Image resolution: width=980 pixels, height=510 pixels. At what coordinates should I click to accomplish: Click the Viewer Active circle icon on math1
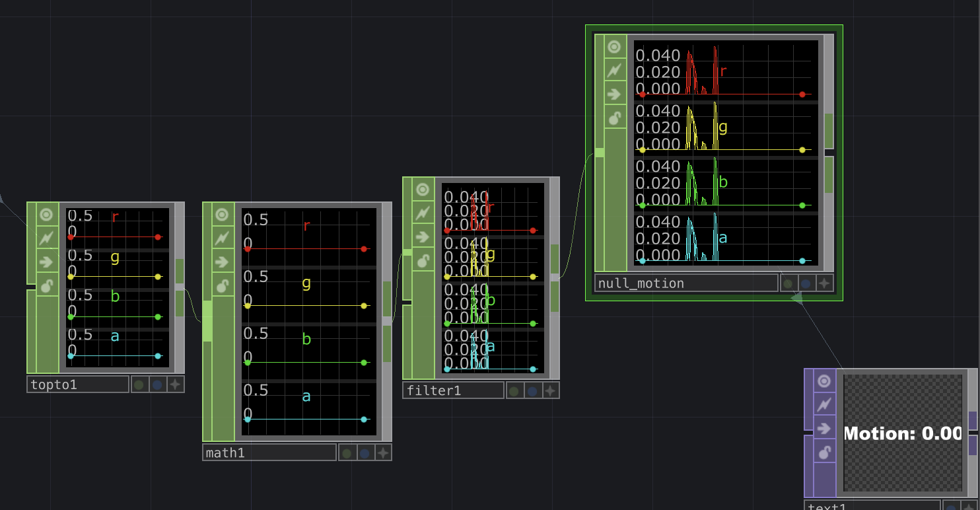point(222,214)
